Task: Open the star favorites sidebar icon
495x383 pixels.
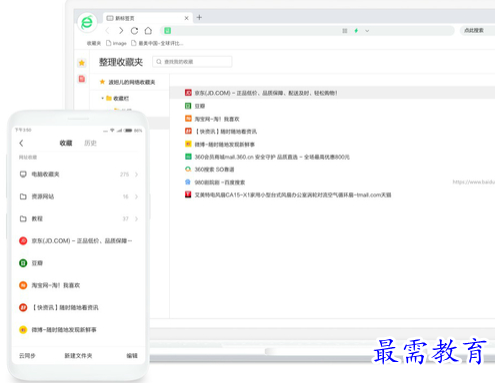Action: pos(82,63)
